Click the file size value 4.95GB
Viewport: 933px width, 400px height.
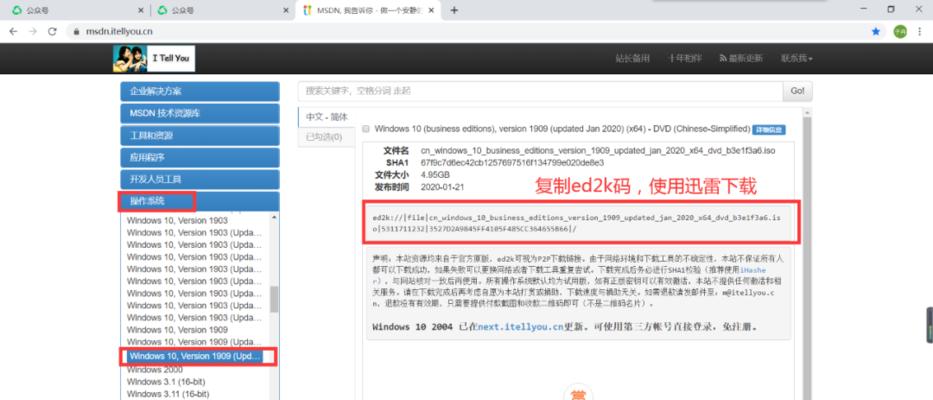[x=435, y=175]
